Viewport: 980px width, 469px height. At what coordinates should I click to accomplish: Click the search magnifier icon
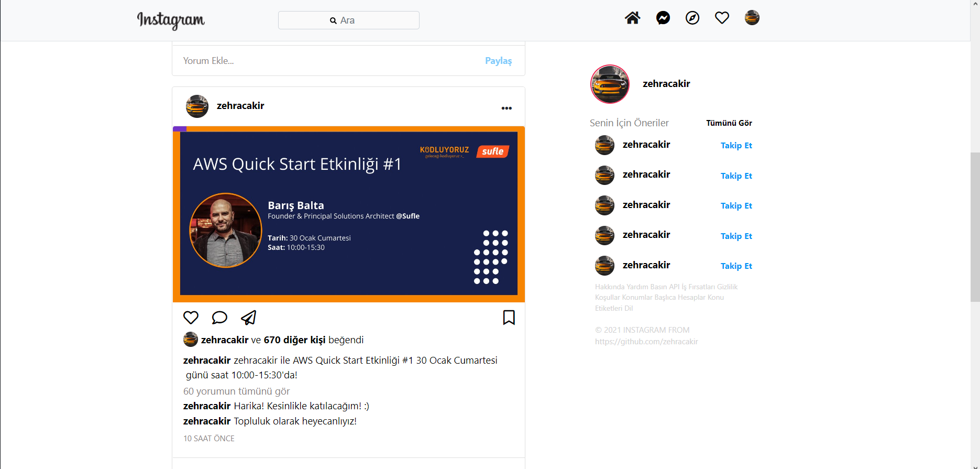333,20
